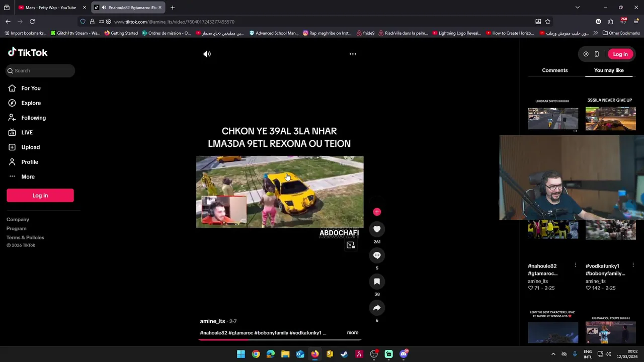This screenshot has width=644, height=362.
Task: Click the address bar URL
Action: (174, 22)
